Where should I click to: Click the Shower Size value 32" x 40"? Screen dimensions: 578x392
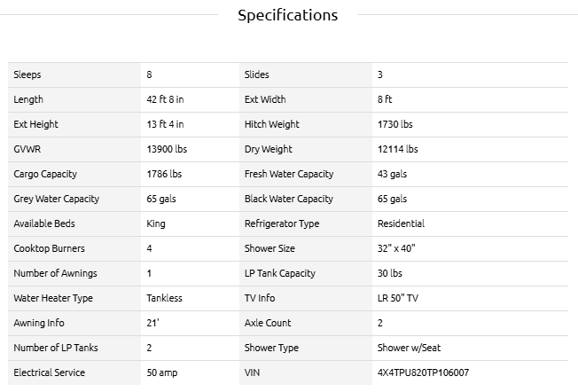396,248
